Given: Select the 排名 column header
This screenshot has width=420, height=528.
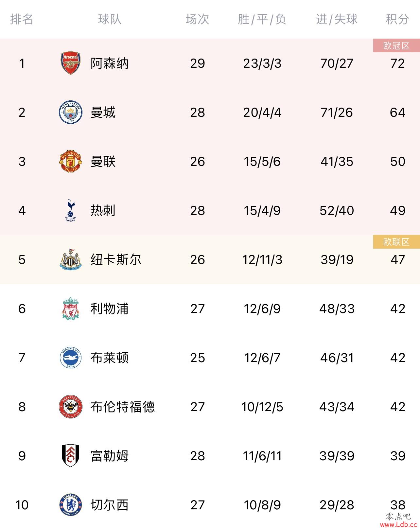Looking at the screenshot, I should coord(22,19).
